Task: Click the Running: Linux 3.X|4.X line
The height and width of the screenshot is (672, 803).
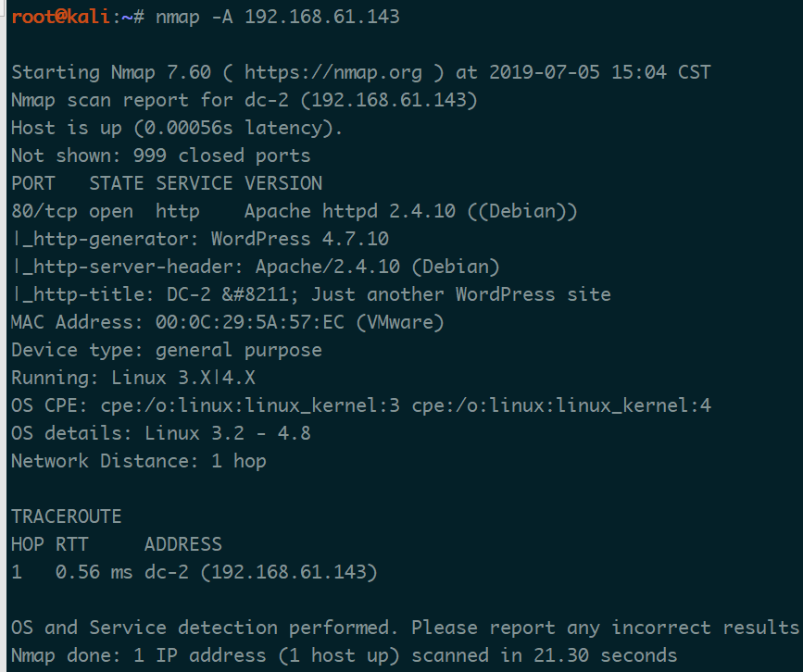Action: click(133, 378)
